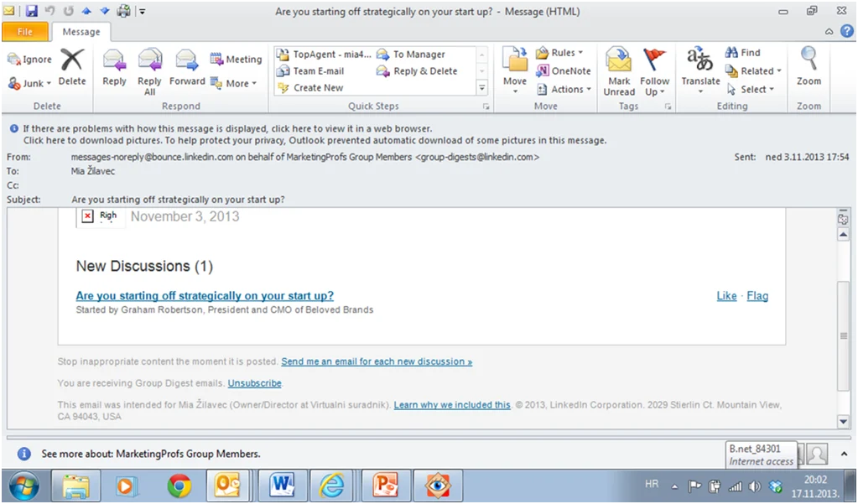The image size is (858, 504).
Task: Open Quick Steps dialog launcher
Action: (x=486, y=107)
